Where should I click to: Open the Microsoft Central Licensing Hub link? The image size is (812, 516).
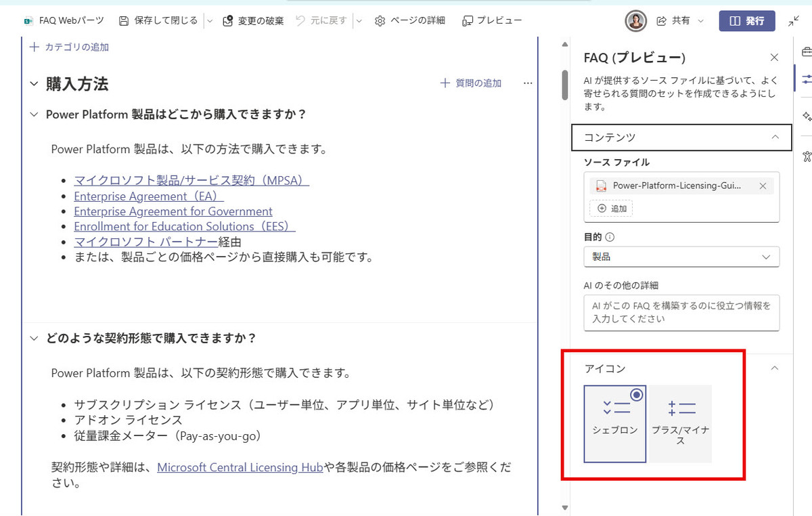click(x=240, y=467)
